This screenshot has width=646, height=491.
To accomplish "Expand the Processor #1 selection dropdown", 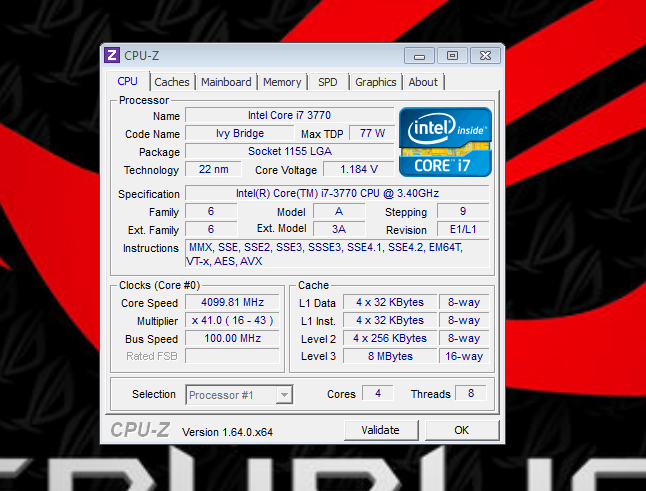I will (x=284, y=395).
